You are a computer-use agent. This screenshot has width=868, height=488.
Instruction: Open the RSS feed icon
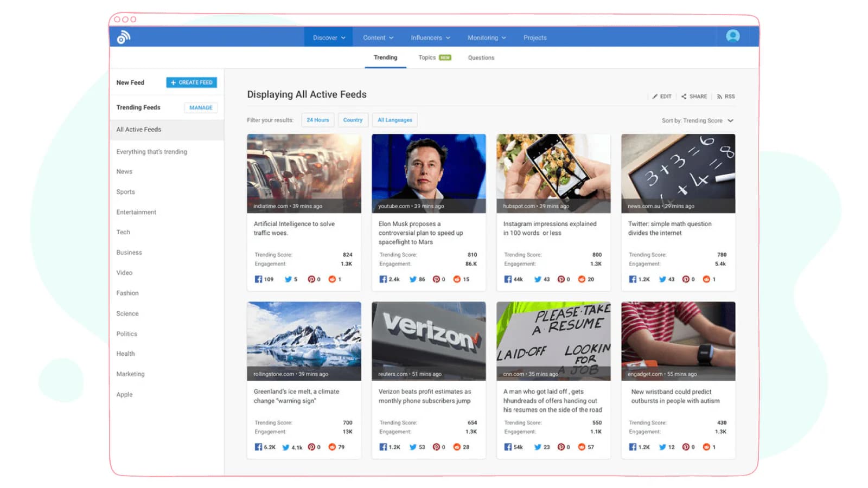point(719,97)
